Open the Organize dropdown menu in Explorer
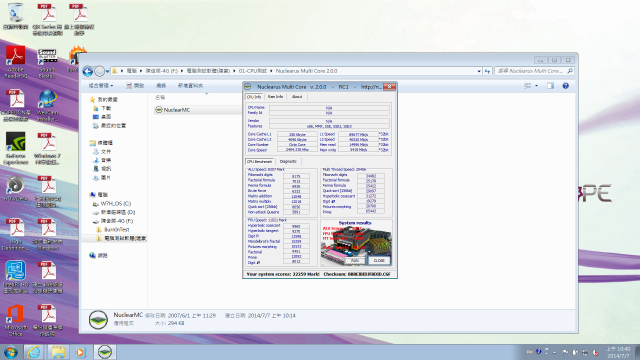The image size is (640, 360). point(100,86)
